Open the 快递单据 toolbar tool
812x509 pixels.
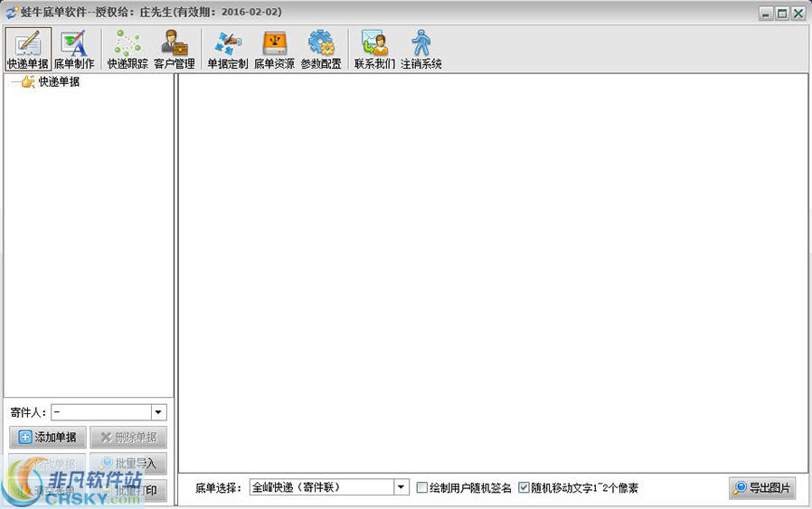point(28,50)
